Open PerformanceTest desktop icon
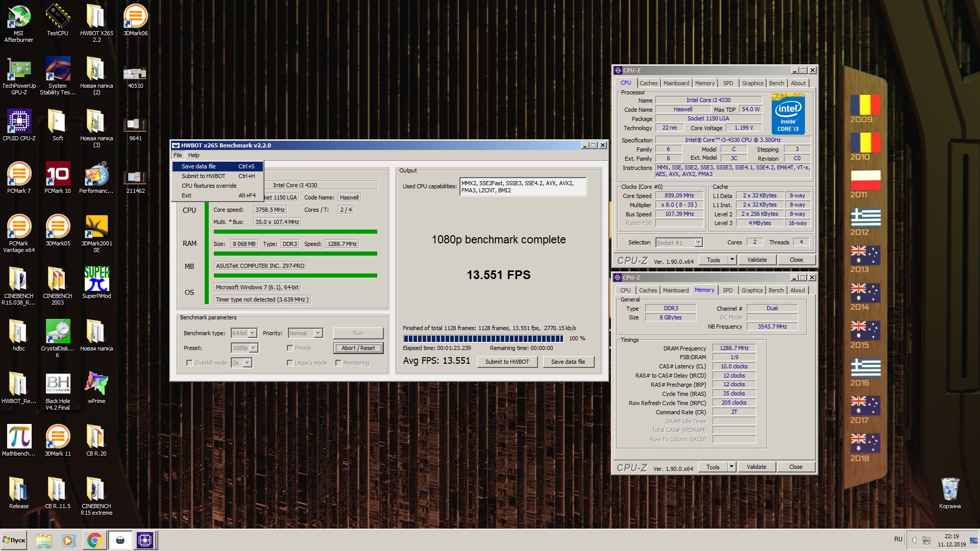The height and width of the screenshot is (551, 980). [x=96, y=178]
